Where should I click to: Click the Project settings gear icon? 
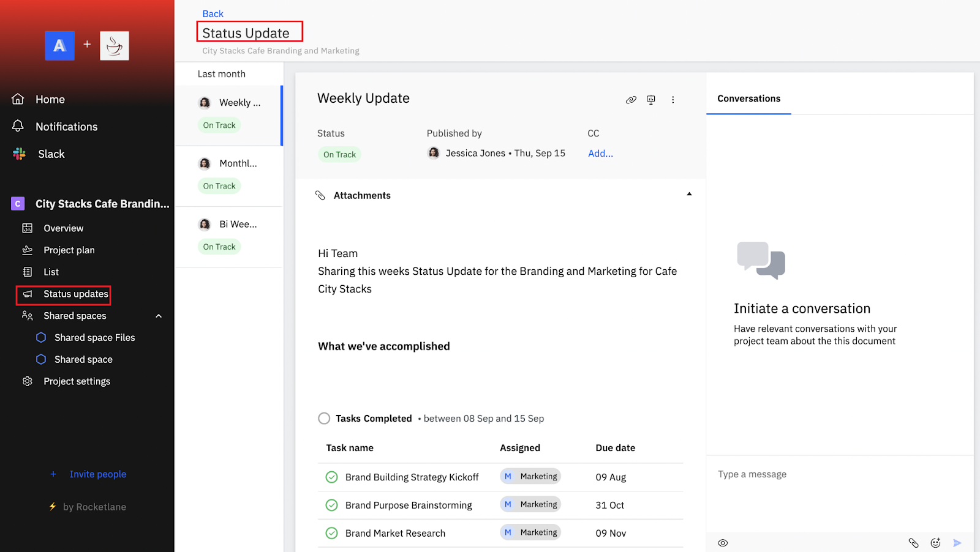(x=28, y=381)
